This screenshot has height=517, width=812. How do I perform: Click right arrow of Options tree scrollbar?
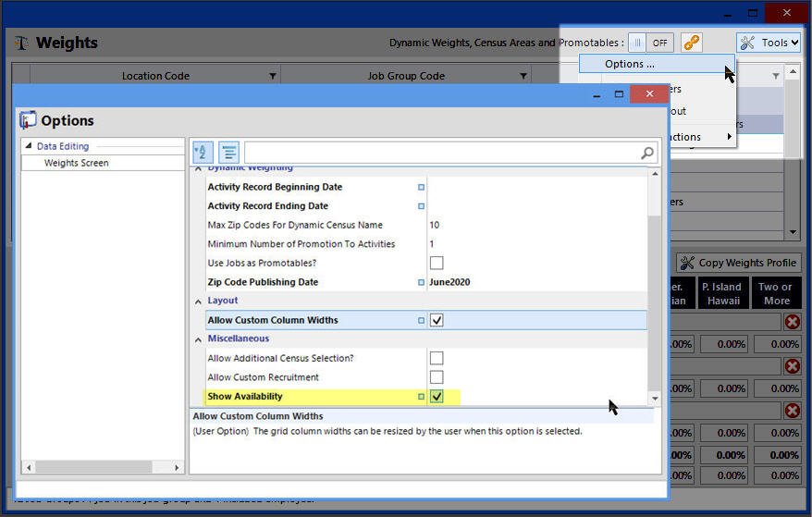(x=177, y=467)
